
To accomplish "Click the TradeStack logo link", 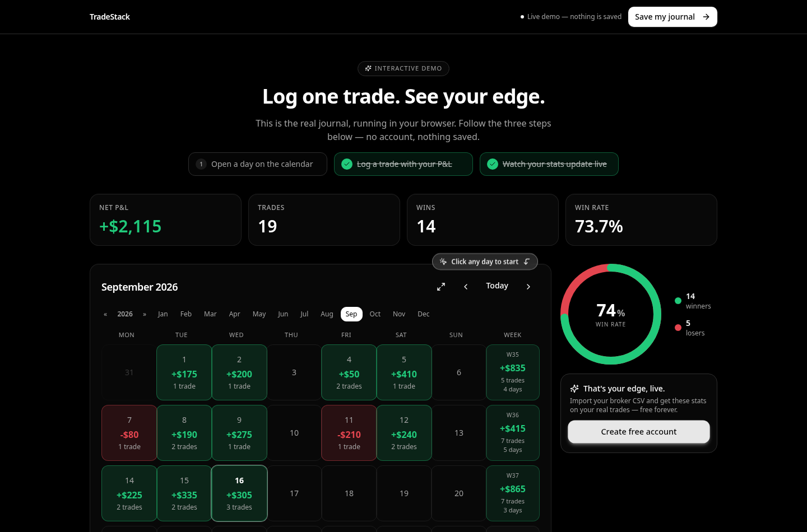I will pyautogui.click(x=110, y=17).
